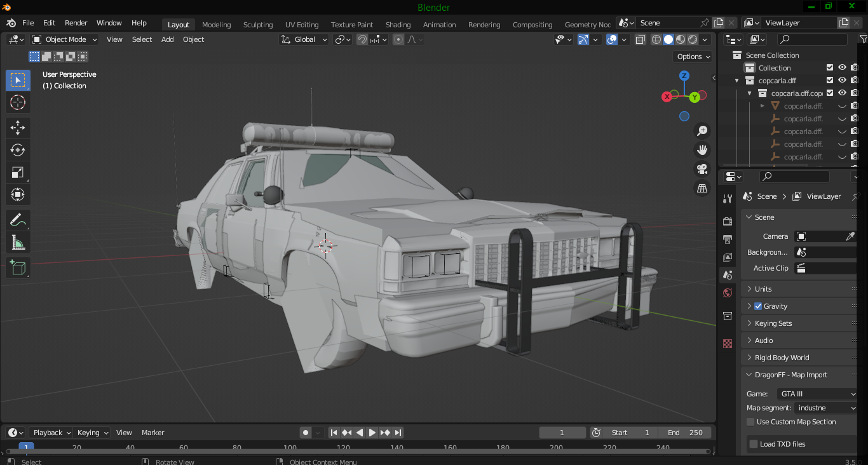The width and height of the screenshot is (868, 465).
Task: Enable Use Custom Map Section checkbox
Action: 750,422
